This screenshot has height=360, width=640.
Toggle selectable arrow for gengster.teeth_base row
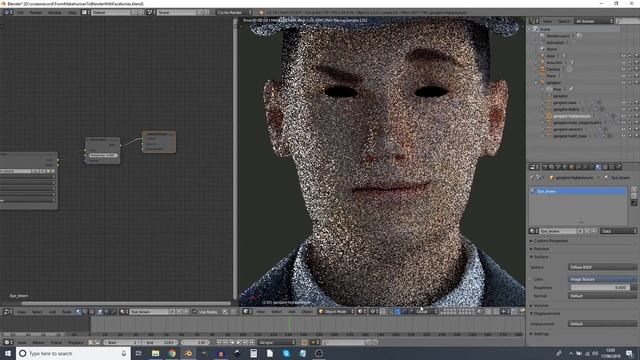point(630,136)
